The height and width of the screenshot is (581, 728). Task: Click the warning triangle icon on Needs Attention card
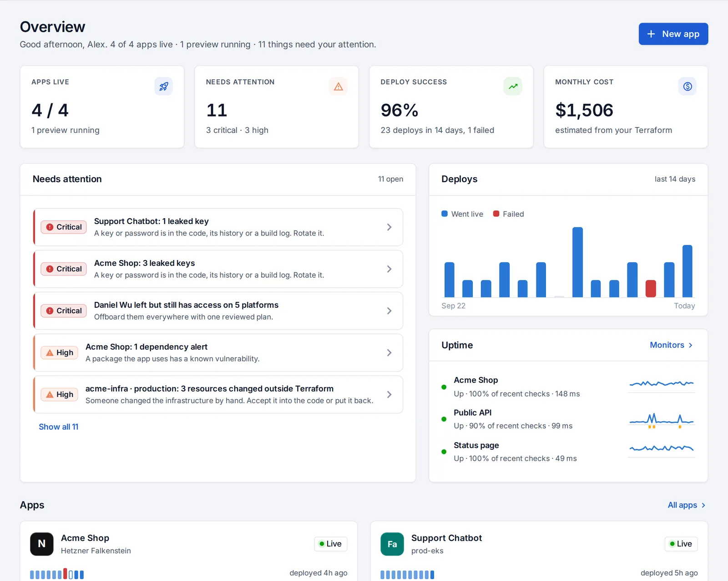tap(338, 87)
